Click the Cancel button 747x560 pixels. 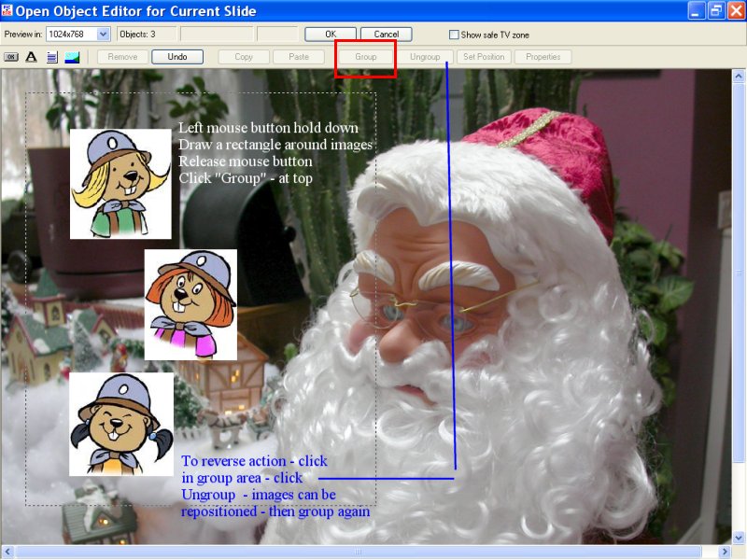(387, 35)
